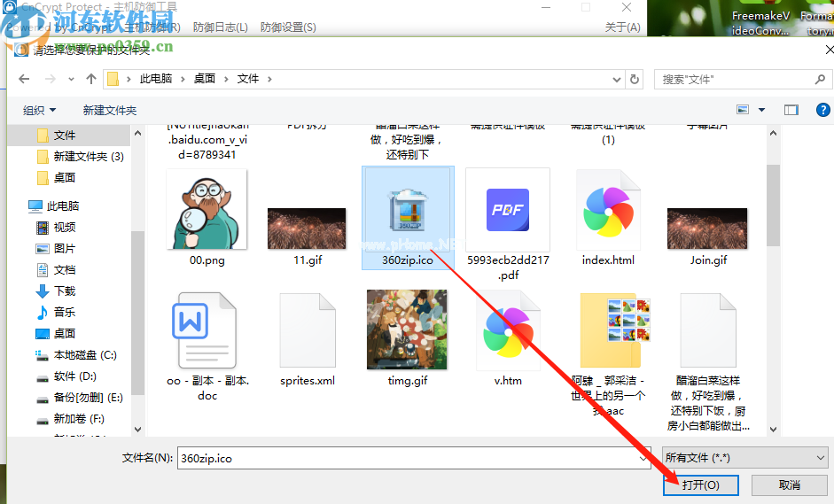The height and width of the screenshot is (504, 834).
Task: Open the view options dropdown arrow
Action: click(x=762, y=110)
